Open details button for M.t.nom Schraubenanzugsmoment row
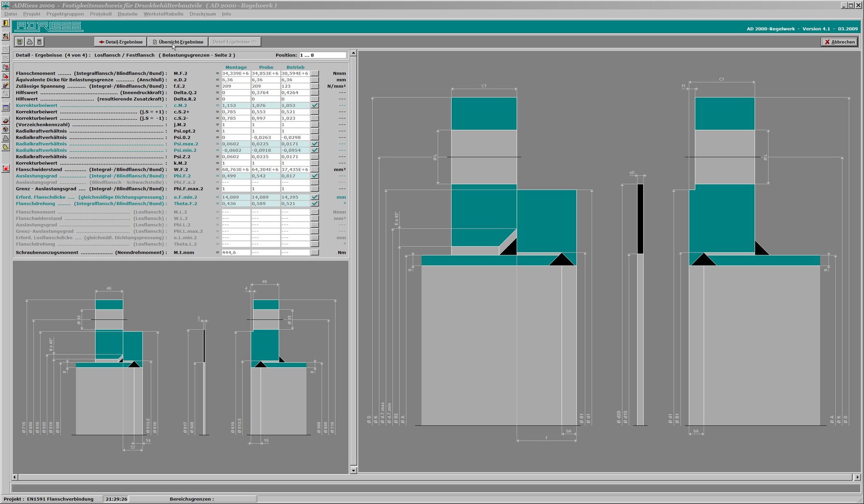 315,252
